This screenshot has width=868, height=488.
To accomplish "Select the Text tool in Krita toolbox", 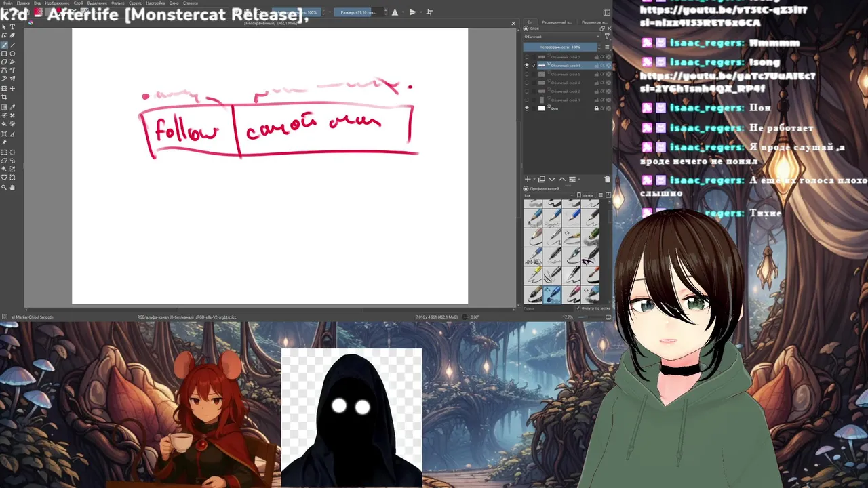I will tap(12, 26).
